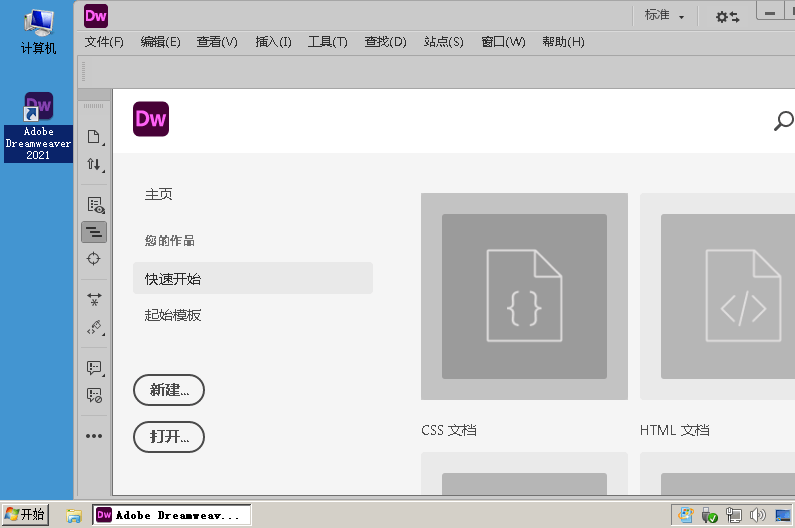Click the search magnifier icon

pyautogui.click(x=784, y=122)
